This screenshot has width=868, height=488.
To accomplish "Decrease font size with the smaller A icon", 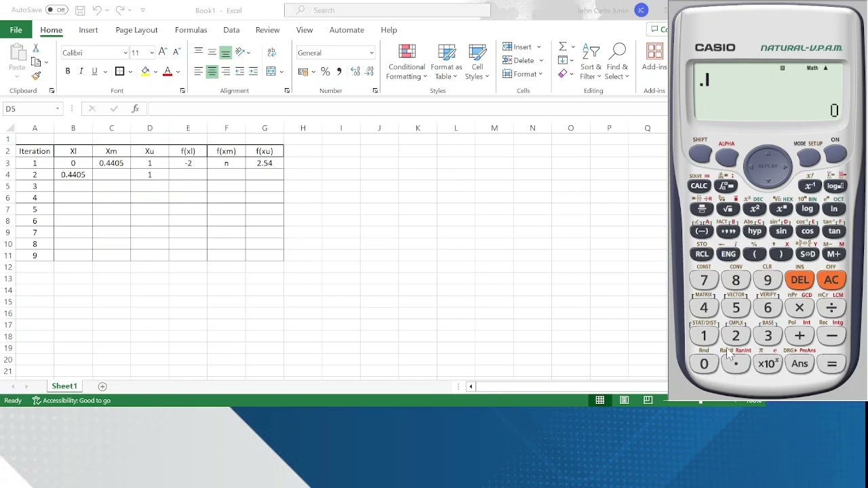I will (x=176, y=52).
